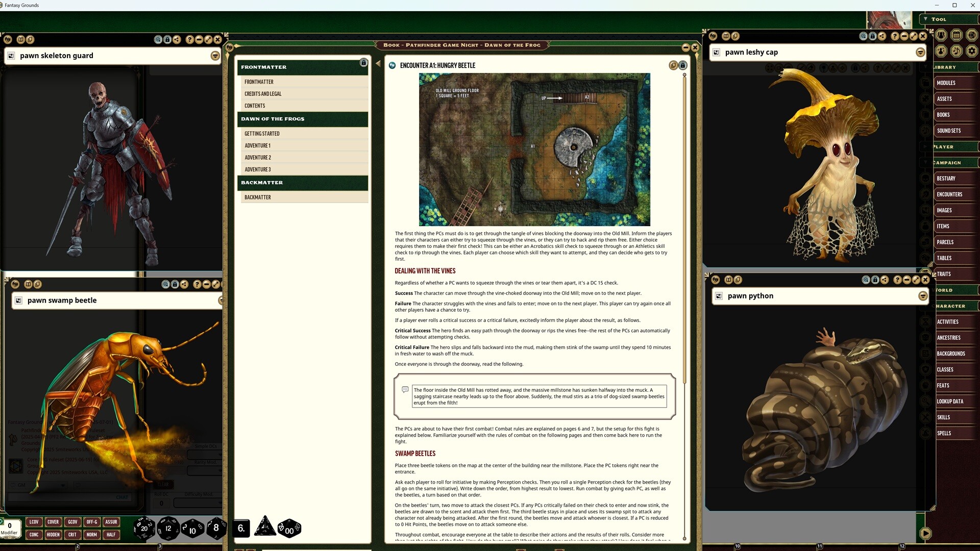The width and height of the screenshot is (980, 551).
Task: Toggle the lock on the Frontmatter section
Action: tap(363, 62)
